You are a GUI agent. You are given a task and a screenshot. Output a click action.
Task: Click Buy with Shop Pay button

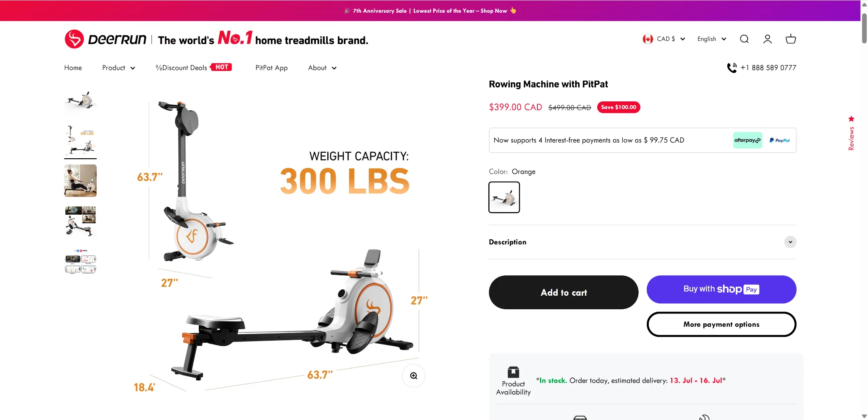click(721, 289)
